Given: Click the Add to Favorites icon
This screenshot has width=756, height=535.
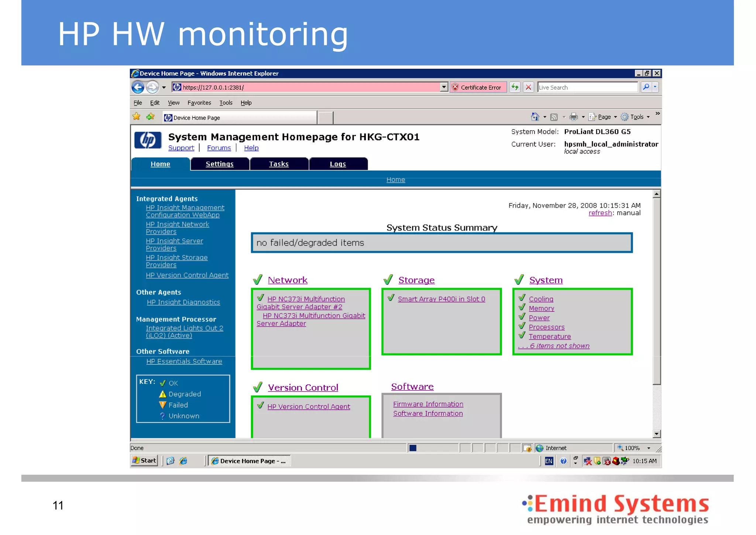Looking at the screenshot, I should pos(150,117).
